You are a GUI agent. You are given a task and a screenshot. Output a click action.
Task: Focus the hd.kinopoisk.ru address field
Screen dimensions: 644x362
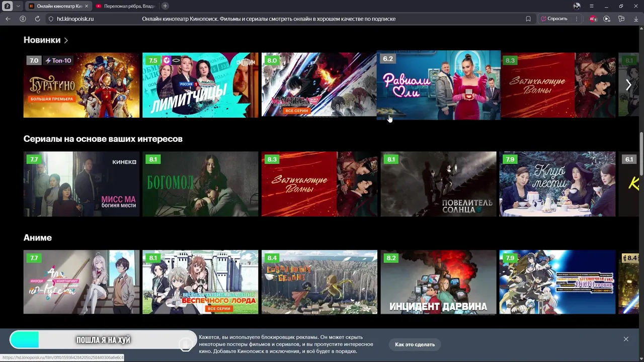(75, 19)
